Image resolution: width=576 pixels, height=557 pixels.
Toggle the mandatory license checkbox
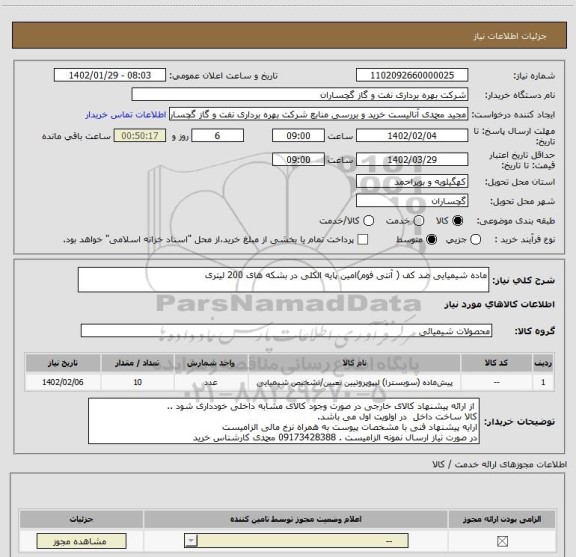[502, 541]
